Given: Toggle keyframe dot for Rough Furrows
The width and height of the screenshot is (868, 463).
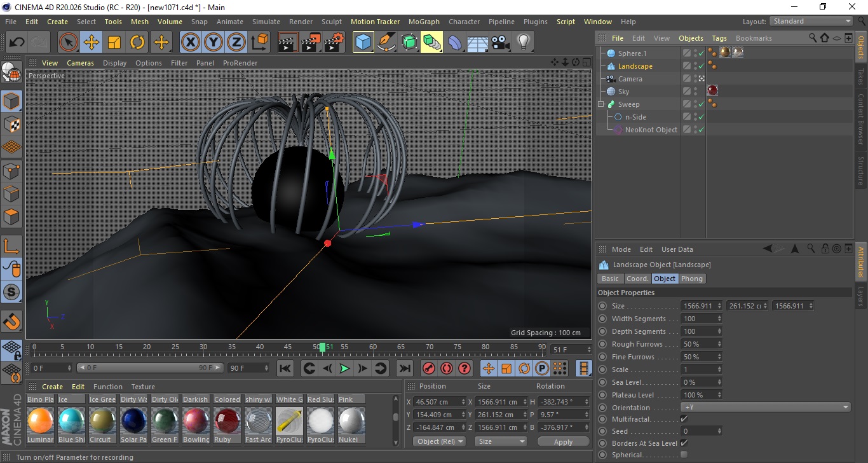Looking at the screenshot, I should (602, 344).
